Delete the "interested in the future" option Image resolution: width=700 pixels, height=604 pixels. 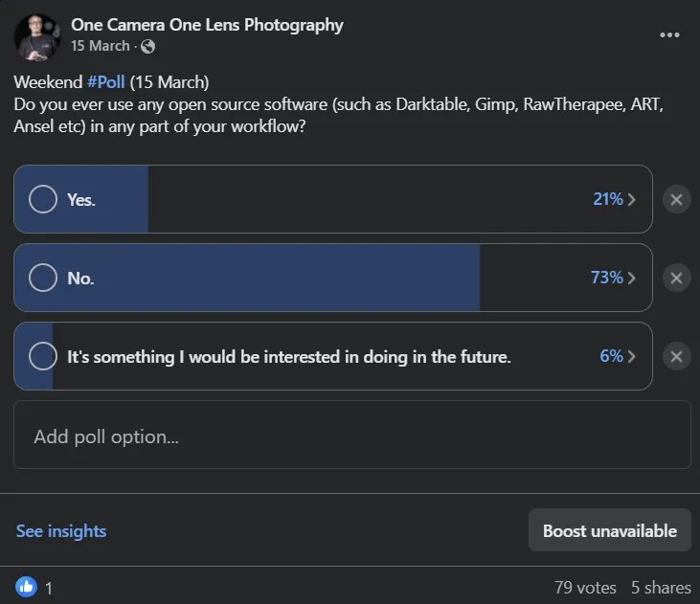click(676, 356)
